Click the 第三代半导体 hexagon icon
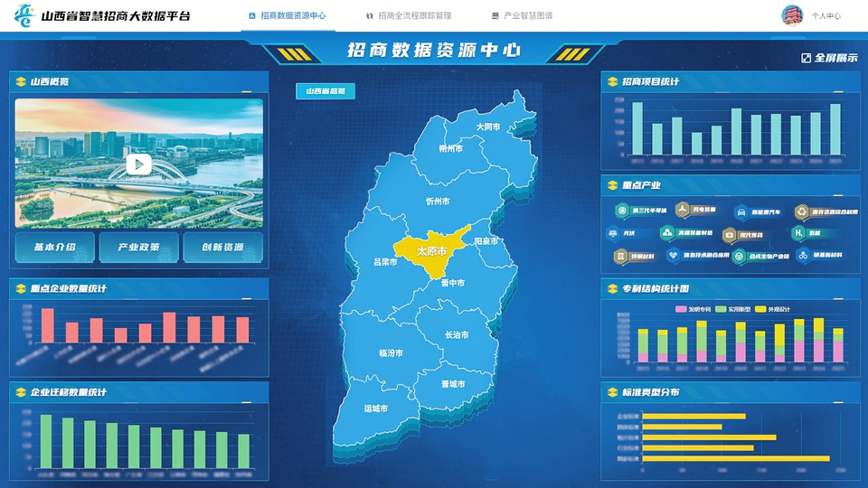Image resolution: width=868 pixels, height=488 pixels. coord(622,211)
